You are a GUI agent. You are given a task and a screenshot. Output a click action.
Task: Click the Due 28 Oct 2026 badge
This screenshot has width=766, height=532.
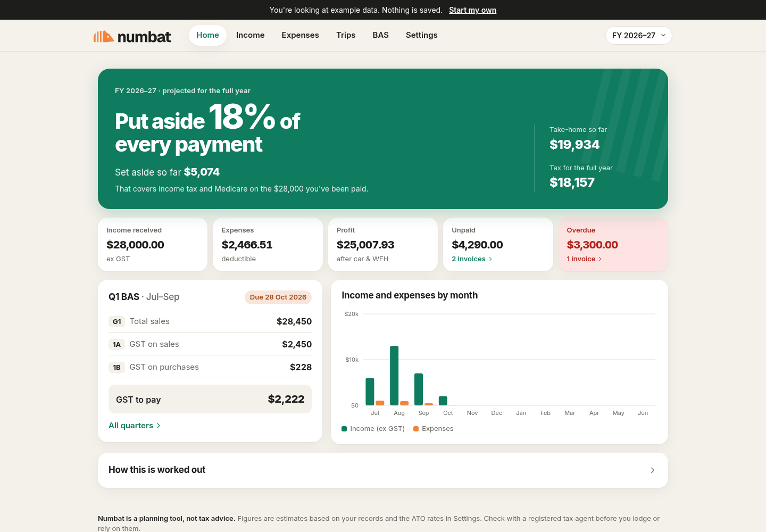278,297
